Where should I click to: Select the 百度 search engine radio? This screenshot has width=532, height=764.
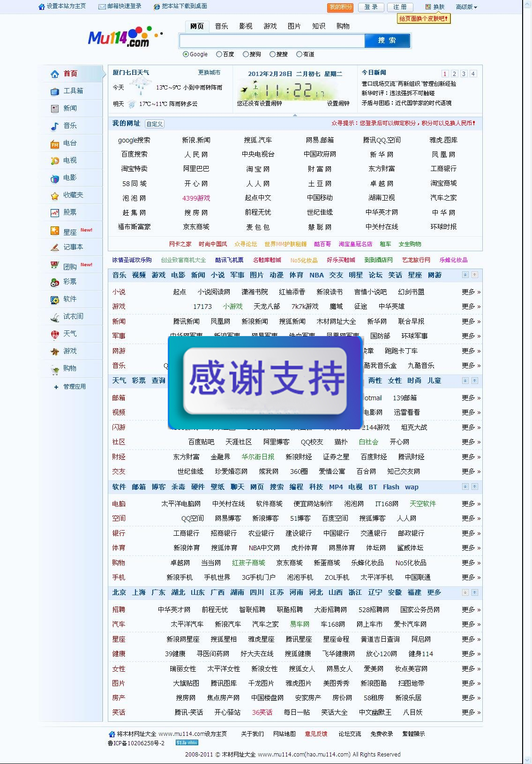[218, 54]
